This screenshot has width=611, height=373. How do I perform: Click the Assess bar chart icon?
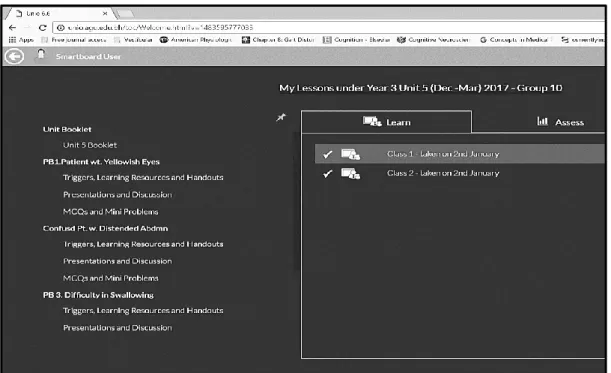click(542, 121)
